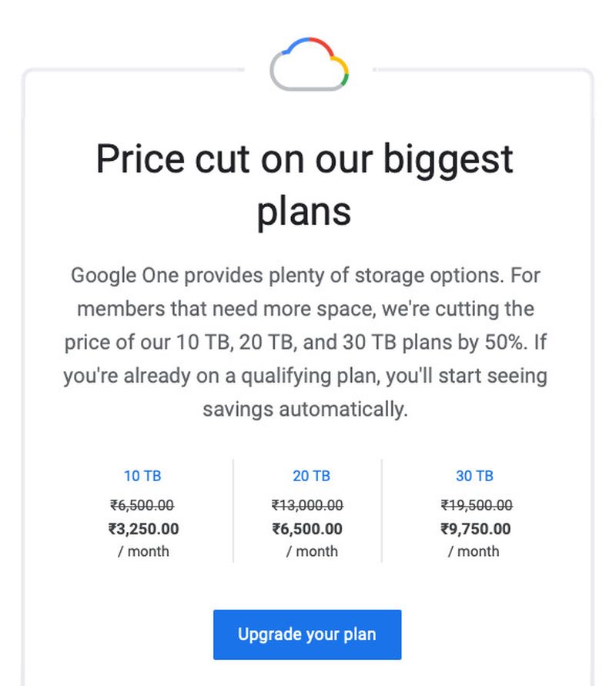Click the / month text under 10 TB
616x686 pixels.
point(143,551)
